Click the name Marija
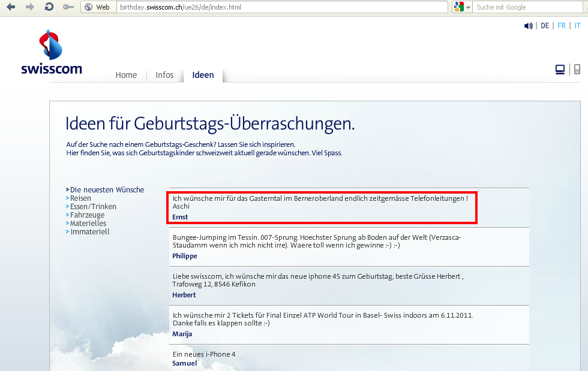Screen dimensions: 588x371 pyautogui.click(x=182, y=334)
